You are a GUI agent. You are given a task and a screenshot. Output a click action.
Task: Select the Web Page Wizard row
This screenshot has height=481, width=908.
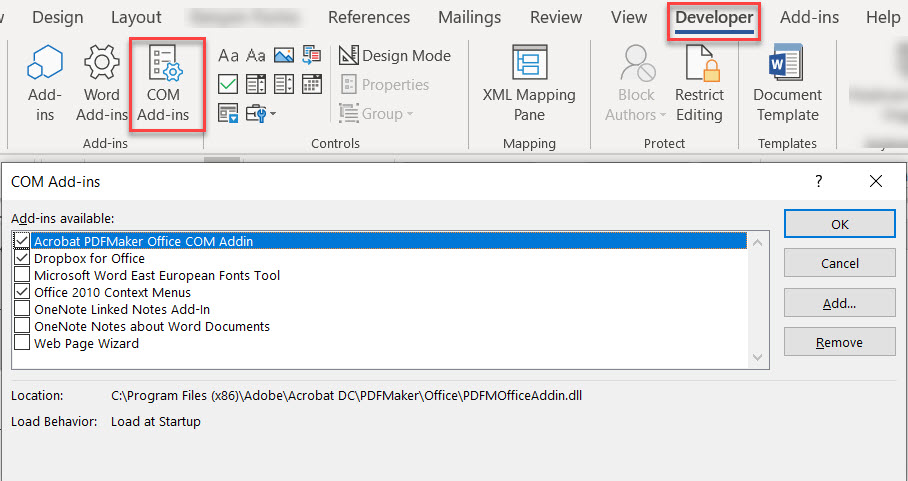(x=380, y=343)
